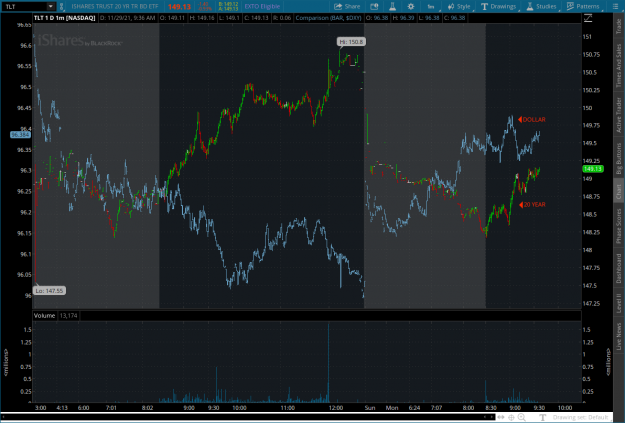Click the TLT symbol input field
Screen dimensions: 625x423
click(x=24, y=6)
